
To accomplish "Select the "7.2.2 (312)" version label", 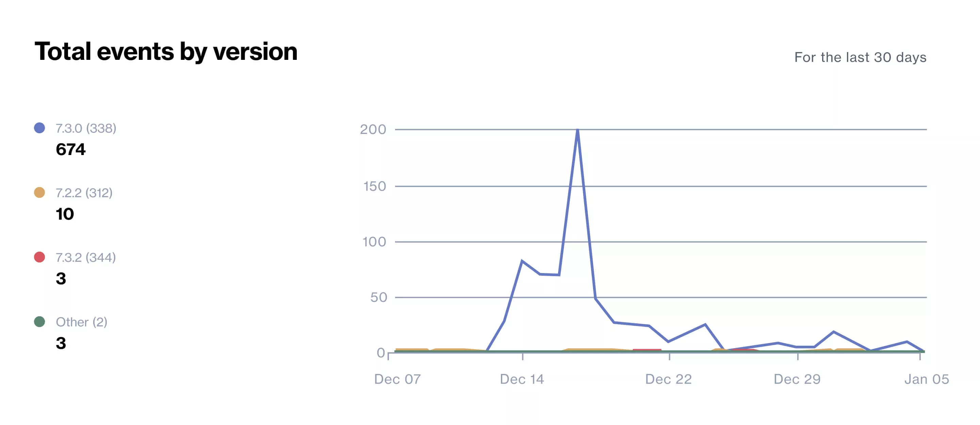I will [x=84, y=193].
